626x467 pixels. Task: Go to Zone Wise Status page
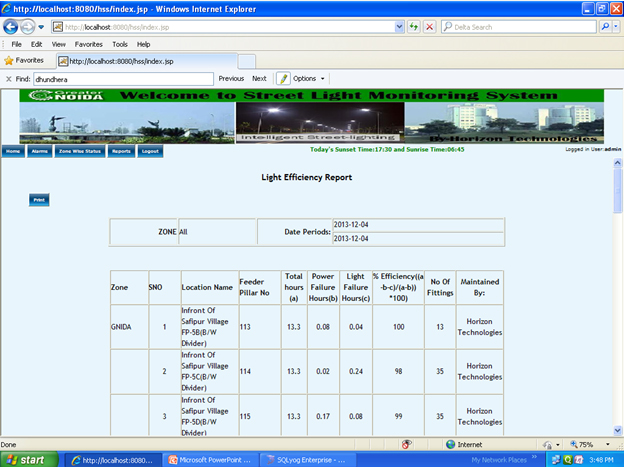pos(79,151)
